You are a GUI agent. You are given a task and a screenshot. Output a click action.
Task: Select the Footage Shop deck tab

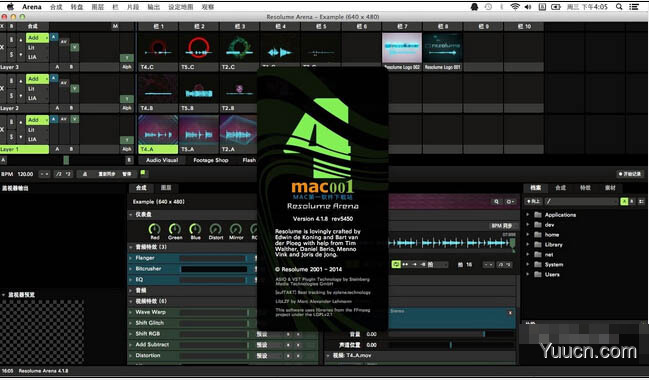pos(211,160)
